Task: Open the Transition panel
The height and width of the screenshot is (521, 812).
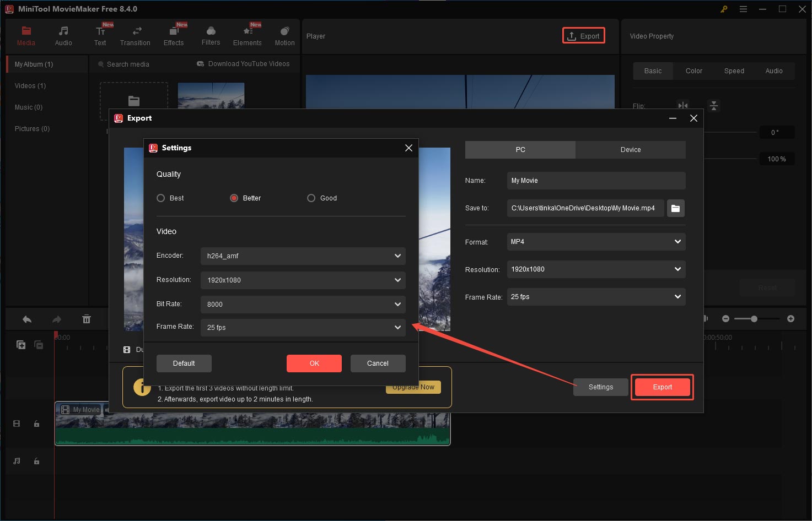Action: (x=135, y=35)
